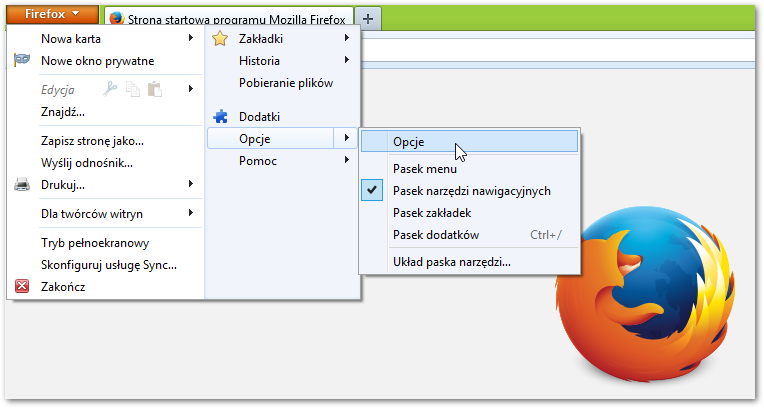Expand Dla twórców witryn submenu arrow
The image size is (764, 408).
(191, 213)
